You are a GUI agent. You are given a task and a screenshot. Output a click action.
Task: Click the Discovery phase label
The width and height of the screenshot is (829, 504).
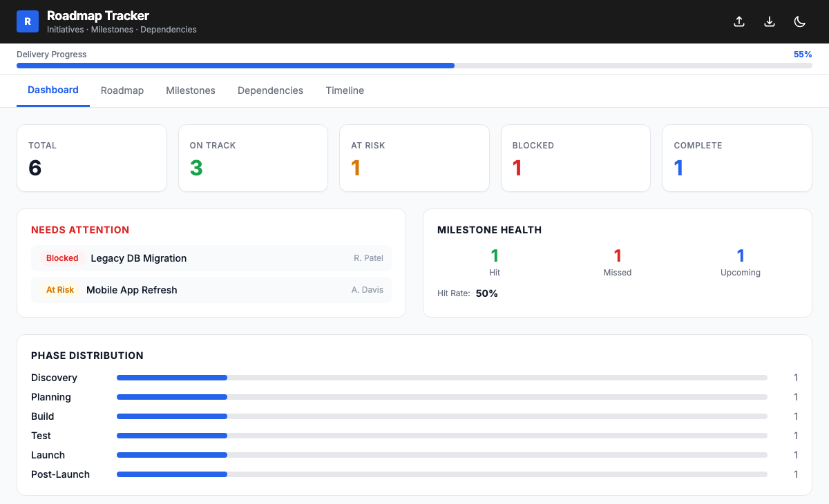point(54,378)
